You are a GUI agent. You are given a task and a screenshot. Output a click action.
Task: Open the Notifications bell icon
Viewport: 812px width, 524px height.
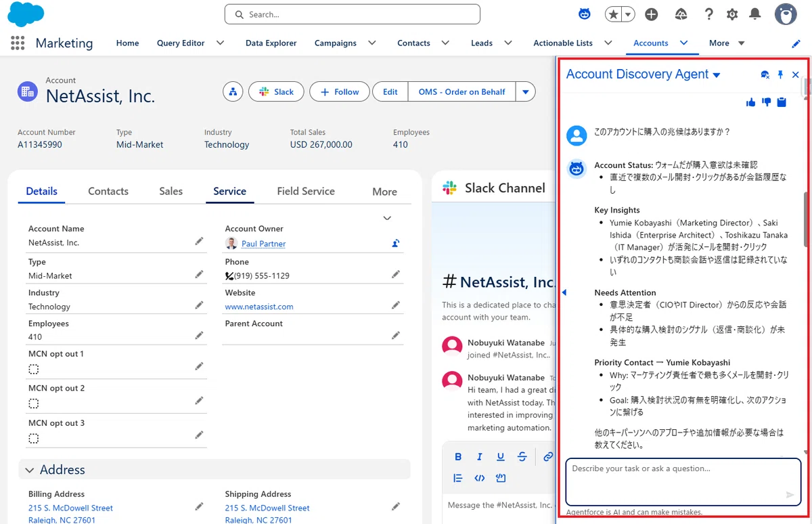pyautogui.click(x=755, y=14)
